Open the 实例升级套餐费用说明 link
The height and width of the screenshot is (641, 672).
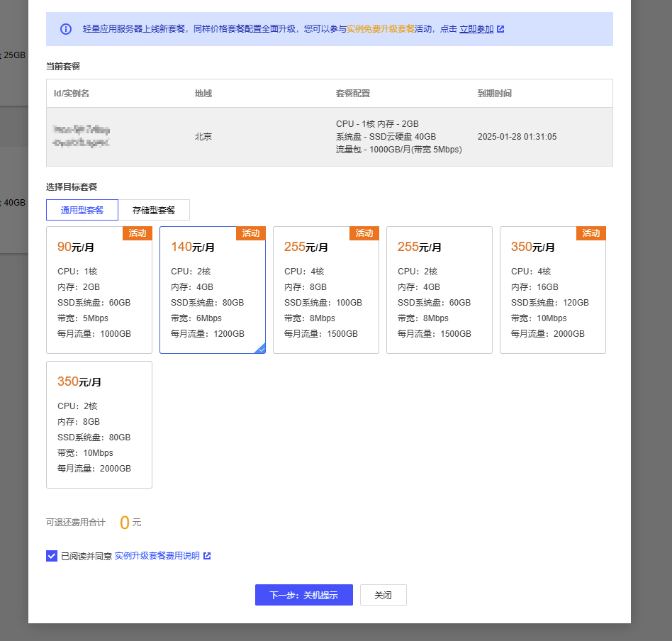pyautogui.click(x=157, y=556)
